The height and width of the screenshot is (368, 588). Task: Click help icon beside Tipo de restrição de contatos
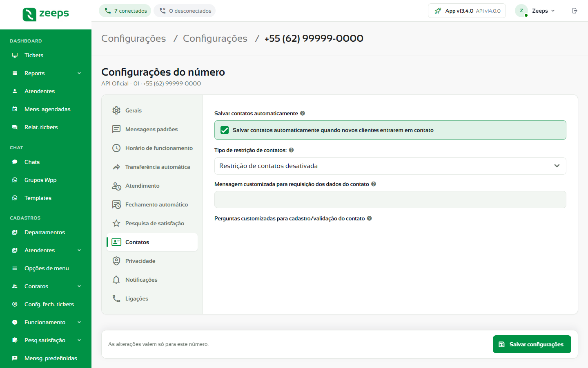[x=291, y=150]
